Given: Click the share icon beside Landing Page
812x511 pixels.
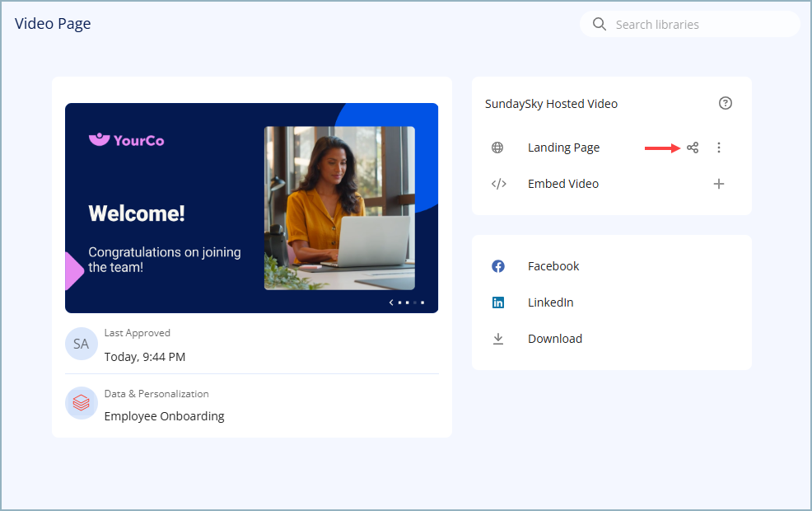Looking at the screenshot, I should (x=693, y=148).
